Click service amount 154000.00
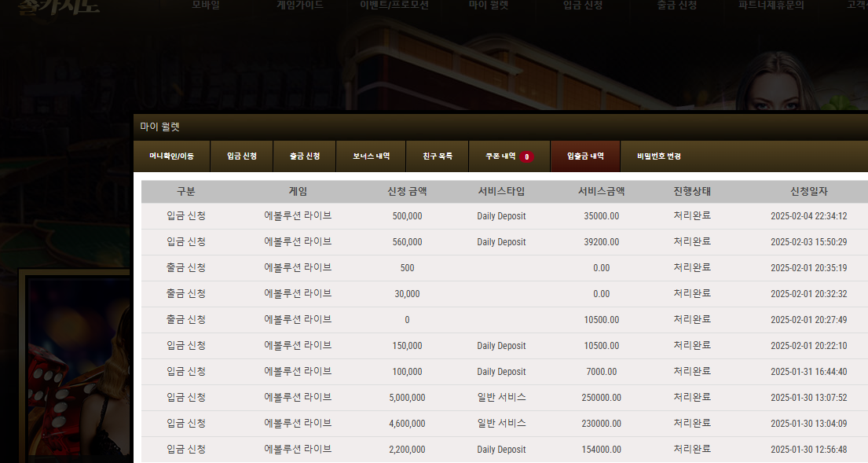The height and width of the screenshot is (463, 868). pos(601,450)
